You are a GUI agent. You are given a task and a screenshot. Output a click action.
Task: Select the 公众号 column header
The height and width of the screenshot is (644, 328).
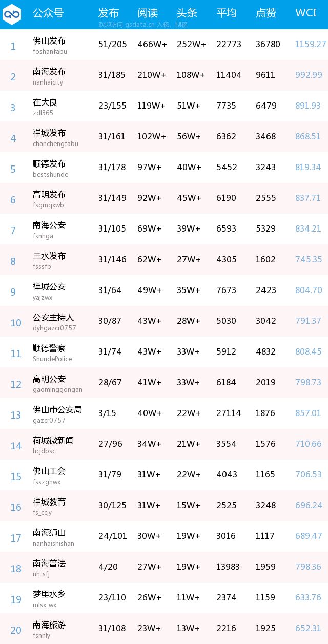[48, 13]
